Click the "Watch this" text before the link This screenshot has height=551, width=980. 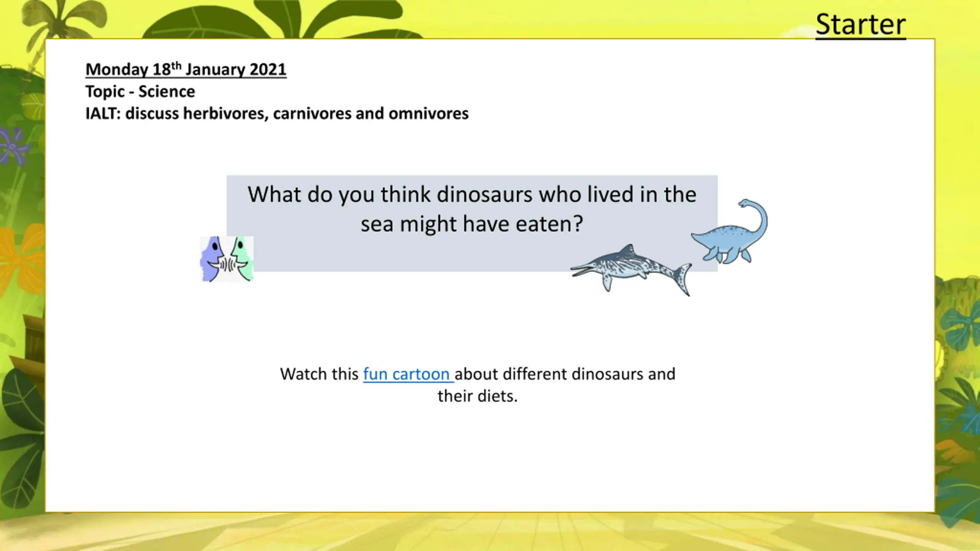pyautogui.click(x=319, y=374)
